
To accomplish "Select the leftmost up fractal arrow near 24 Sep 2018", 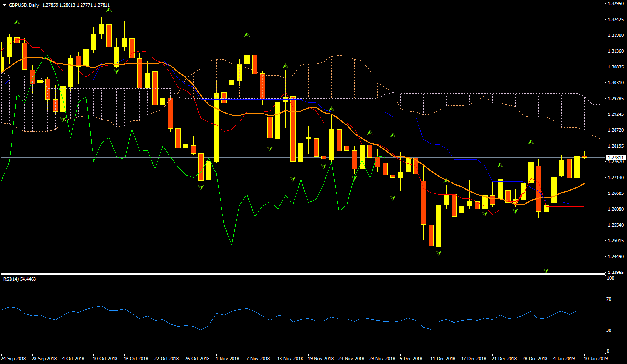I will point(17,22).
